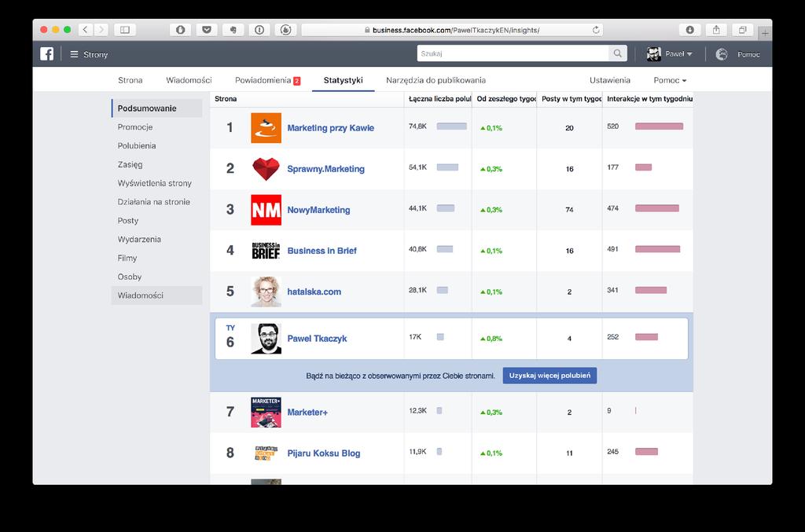
Task: Open the Powiadomienia tab
Action: coord(267,80)
